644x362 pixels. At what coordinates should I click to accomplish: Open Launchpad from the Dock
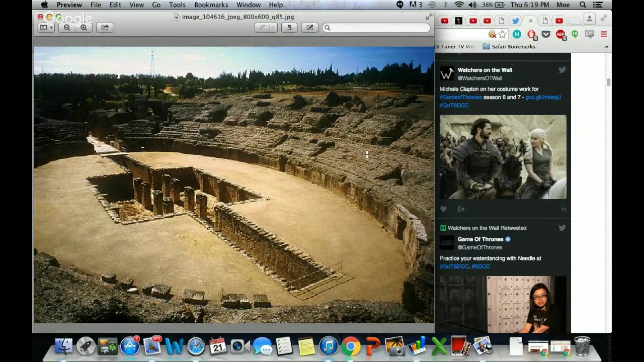[x=86, y=346]
